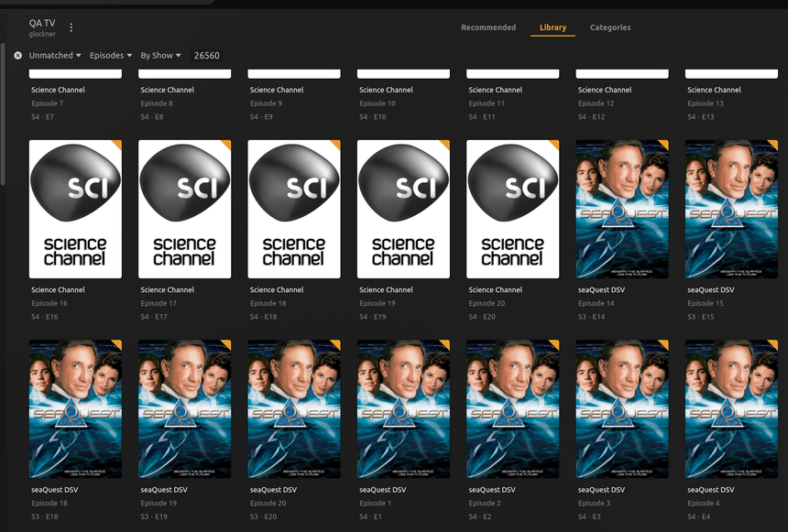
Task: Open seaQuest DSV S3 E19 poster
Action: point(184,409)
